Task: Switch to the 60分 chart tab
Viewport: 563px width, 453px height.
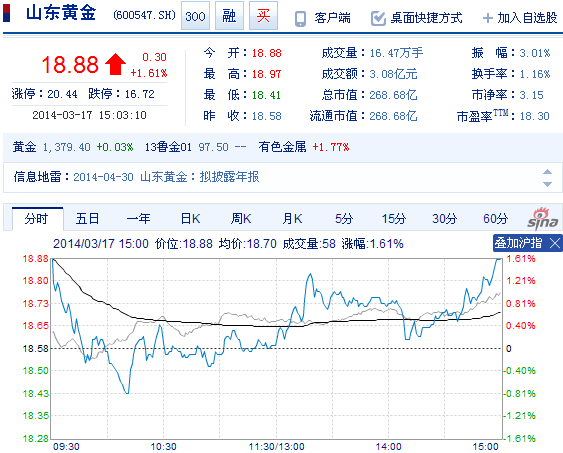Action: (x=495, y=219)
